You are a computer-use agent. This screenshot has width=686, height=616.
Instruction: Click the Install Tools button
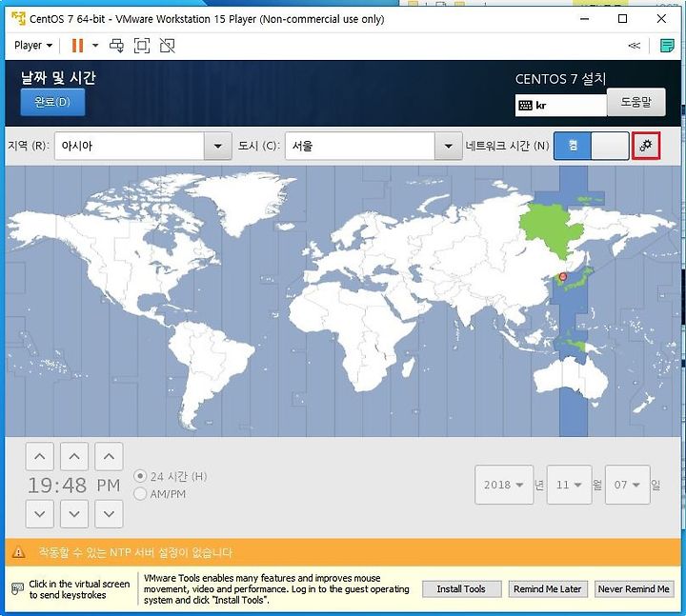click(461, 589)
